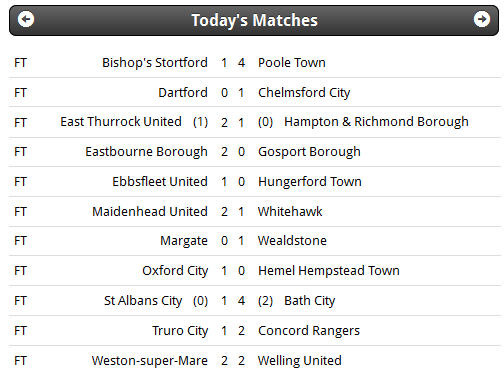
Task: Open Maidenhead United team link
Action: [150, 211]
